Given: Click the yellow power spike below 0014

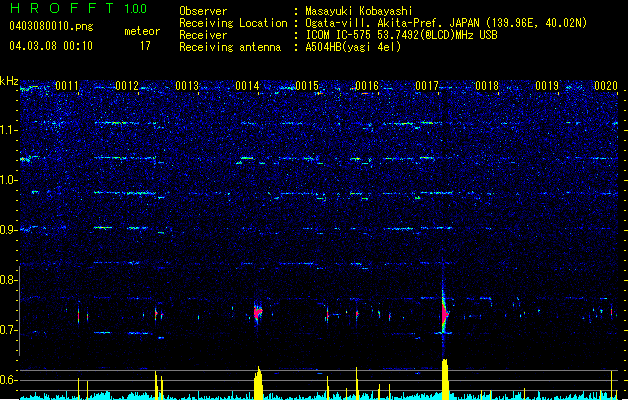Looking at the screenshot, I should (x=258, y=383).
